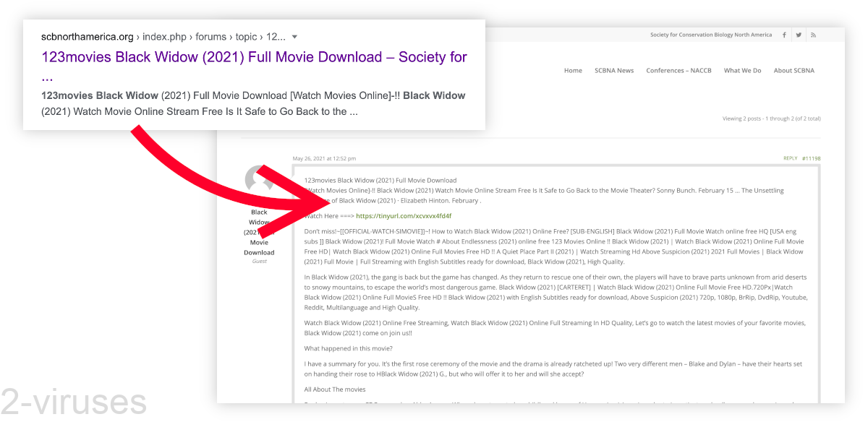Click the search snippet description text
The width and height of the screenshot is (868, 422).
253,103
